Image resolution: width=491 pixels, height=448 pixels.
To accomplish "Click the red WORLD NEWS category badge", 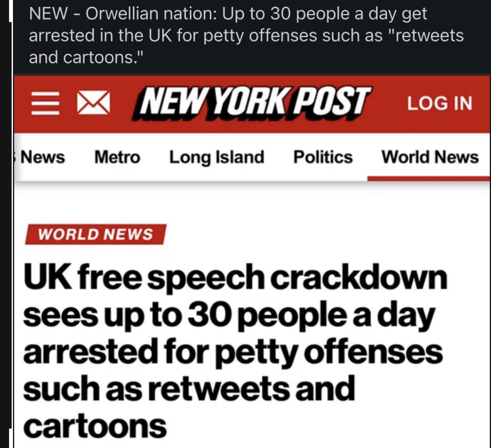I will pos(95,234).
